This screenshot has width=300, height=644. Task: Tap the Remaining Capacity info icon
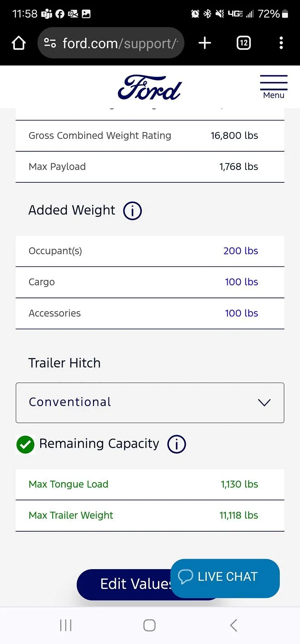[x=176, y=444]
